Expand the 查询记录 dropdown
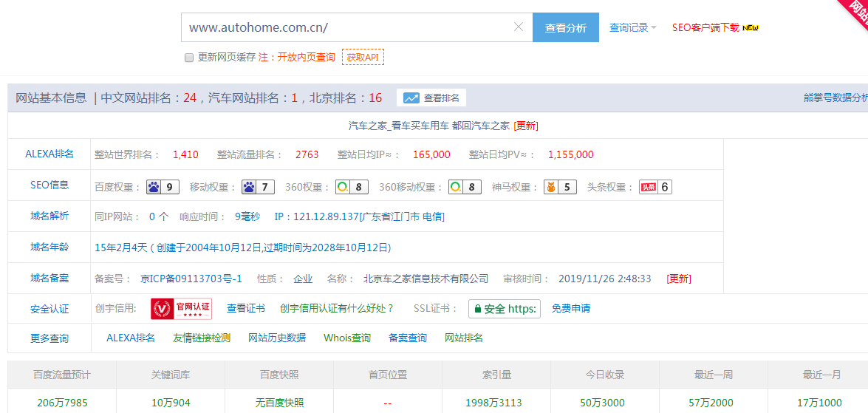Screen dimensions: 868x413 tap(633, 27)
